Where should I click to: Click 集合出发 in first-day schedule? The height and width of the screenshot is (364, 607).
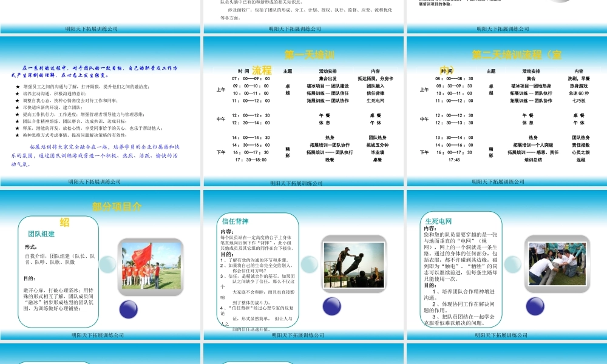(328, 78)
